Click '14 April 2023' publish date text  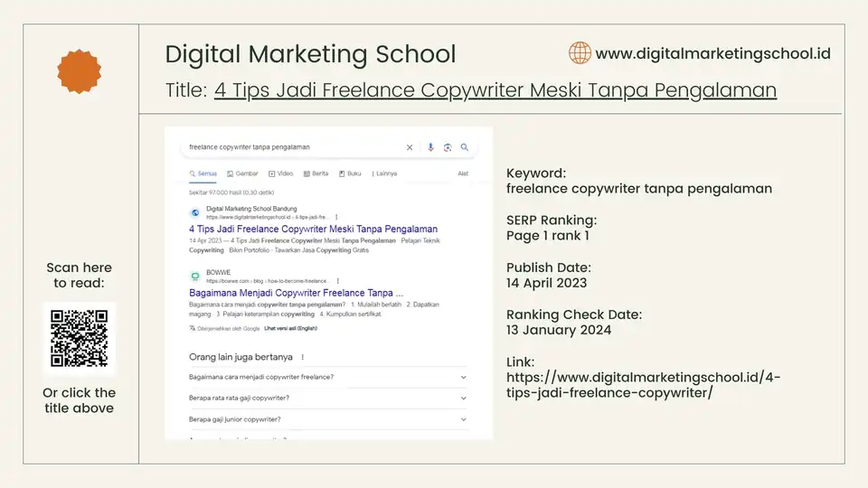pos(546,283)
